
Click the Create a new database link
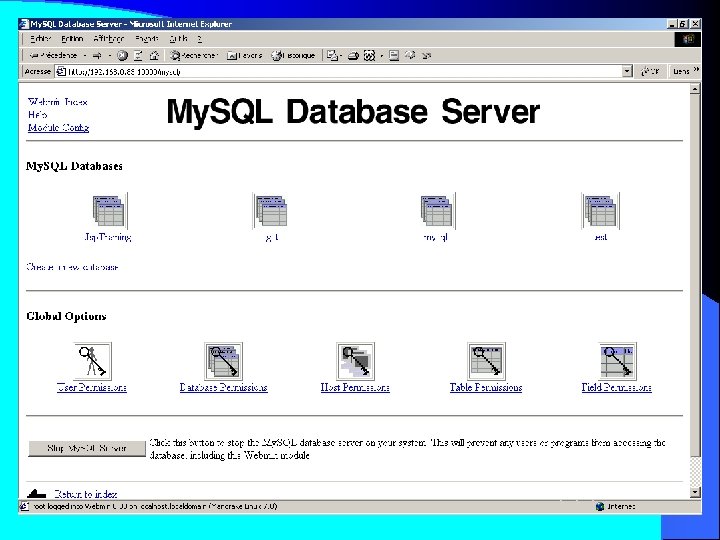(73, 267)
